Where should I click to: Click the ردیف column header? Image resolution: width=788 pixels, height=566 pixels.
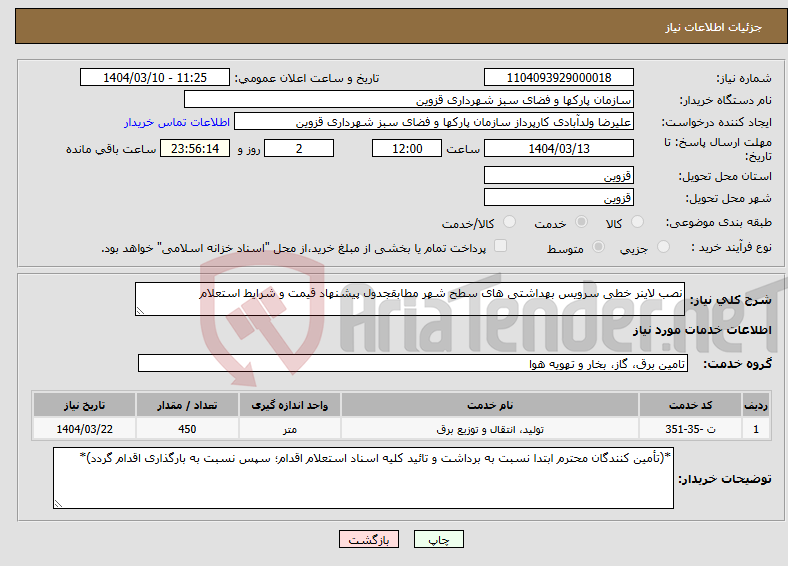(x=756, y=405)
